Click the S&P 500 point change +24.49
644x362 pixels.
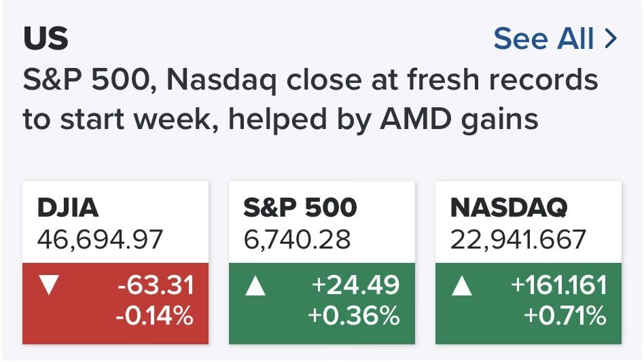pyautogui.click(x=356, y=286)
